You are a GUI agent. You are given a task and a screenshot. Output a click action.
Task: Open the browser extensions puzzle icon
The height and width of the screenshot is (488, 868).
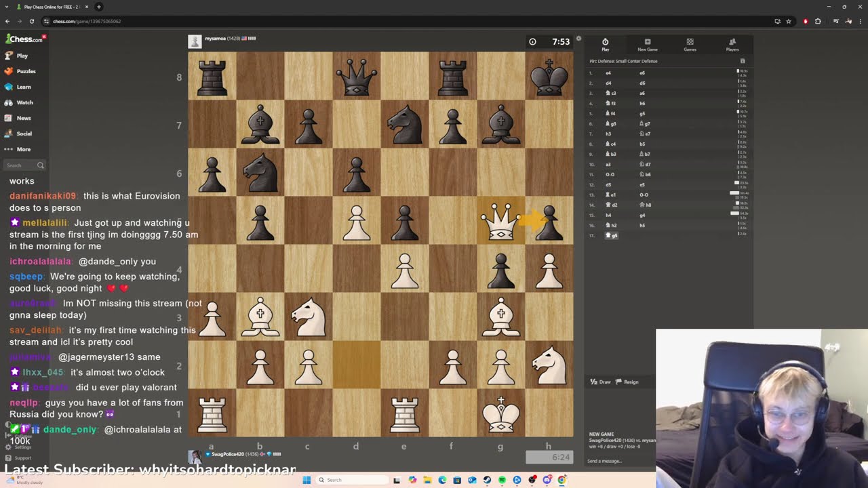818,21
